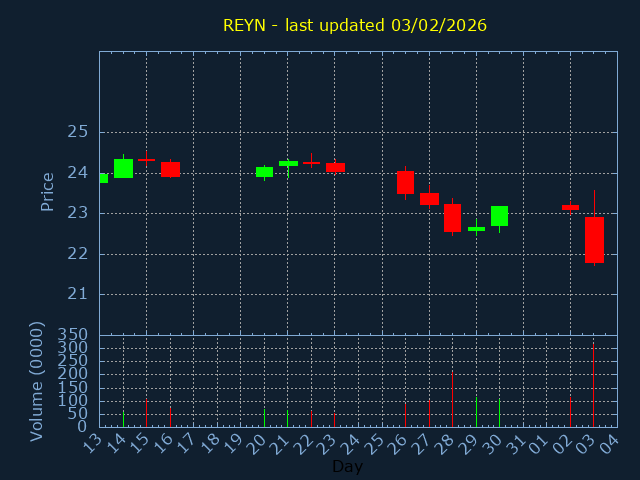Click the green volume bar on day 20

tap(264, 417)
